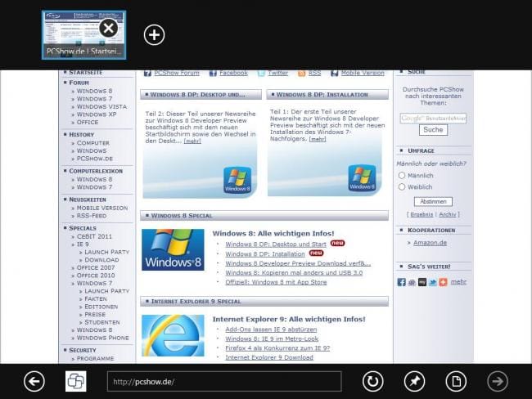The width and height of the screenshot is (532, 399).
Task: Focus the pcshow.de address bar
Action: point(224,381)
